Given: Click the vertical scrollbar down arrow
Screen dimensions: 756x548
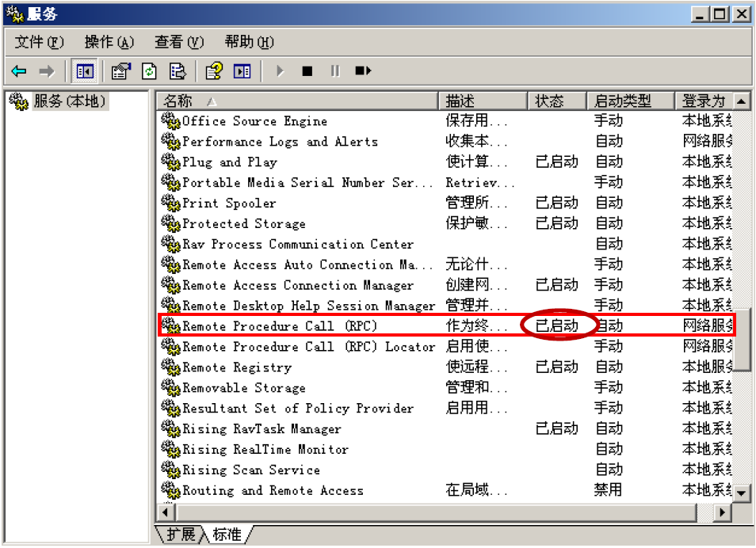Looking at the screenshot, I should (741, 493).
